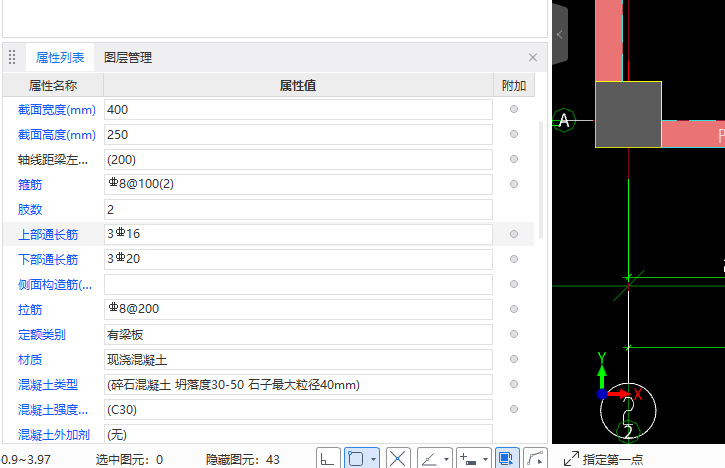Click the 选中图元: 0 status text
The height and width of the screenshot is (468, 725).
pyautogui.click(x=129, y=460)
